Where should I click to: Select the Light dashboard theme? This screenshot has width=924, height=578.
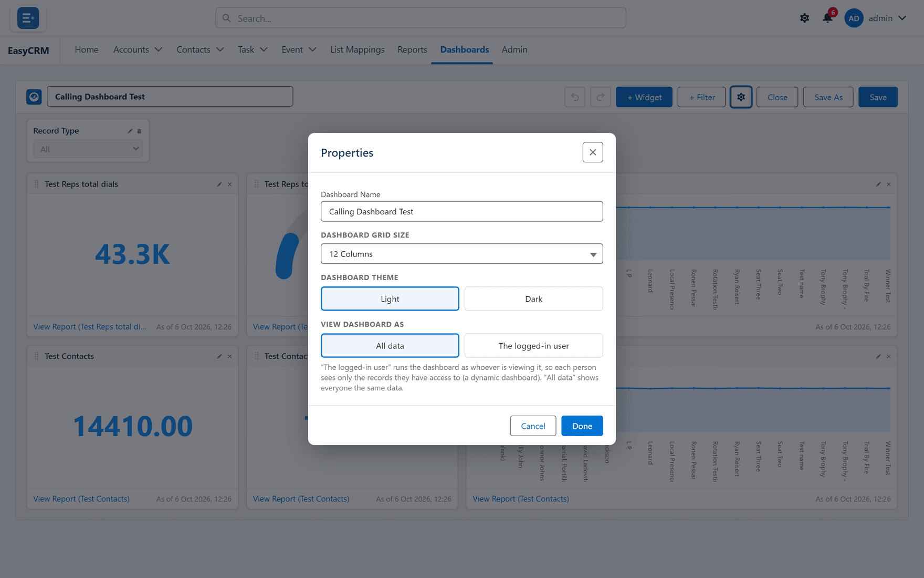(390, 298)
